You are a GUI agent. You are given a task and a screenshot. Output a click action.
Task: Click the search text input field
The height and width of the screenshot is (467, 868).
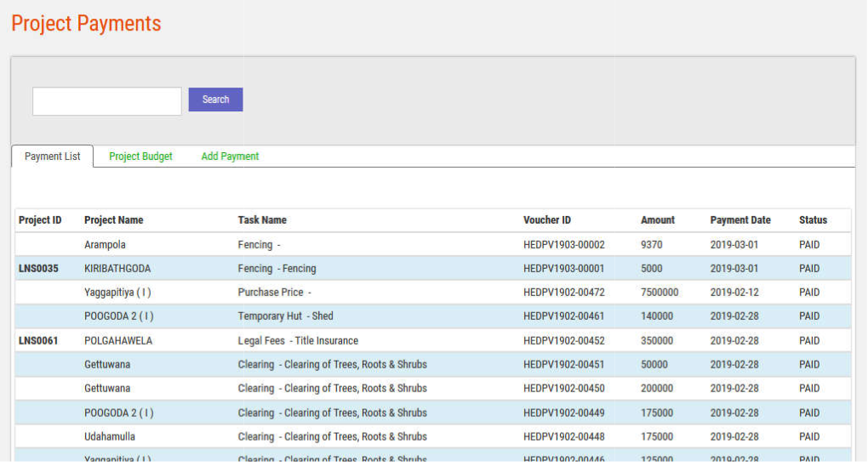[x=107, y=101]
